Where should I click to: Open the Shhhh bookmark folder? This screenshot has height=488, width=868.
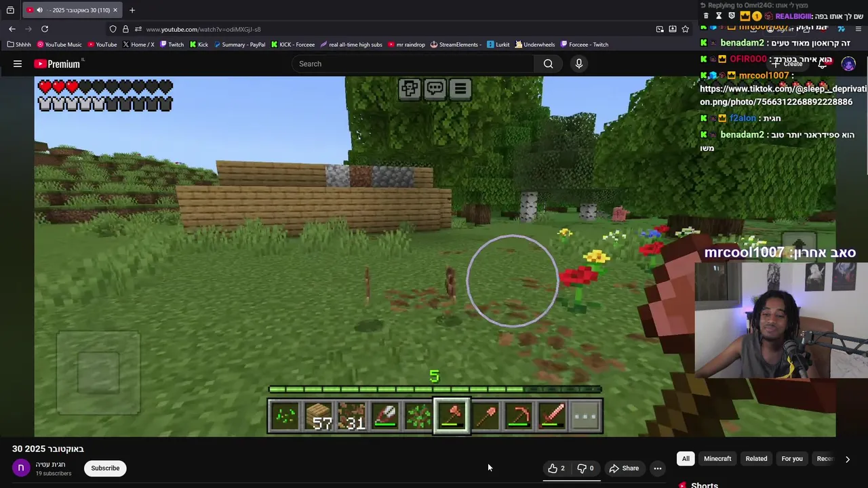click(x=20, y=45)
